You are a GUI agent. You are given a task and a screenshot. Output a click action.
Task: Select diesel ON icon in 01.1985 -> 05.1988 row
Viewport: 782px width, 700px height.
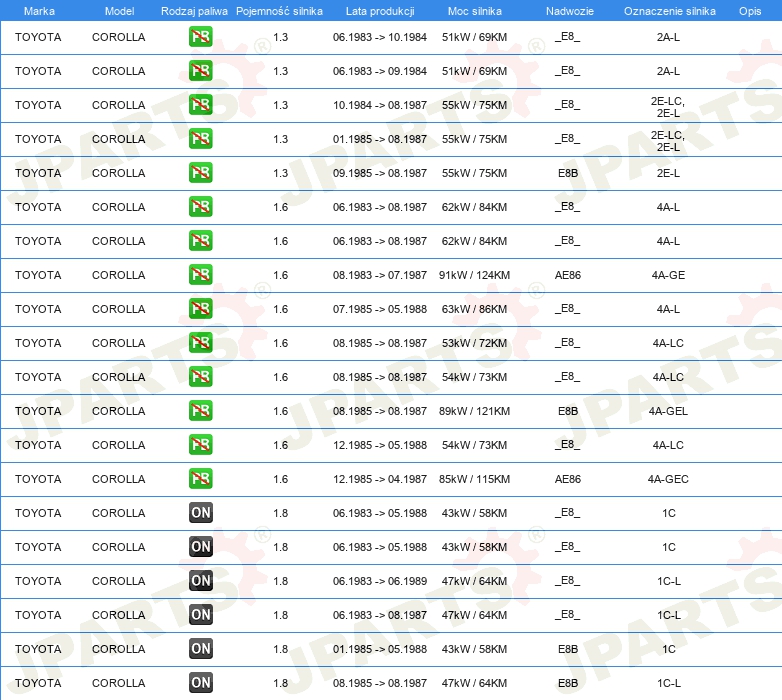[x=200, y=649]
